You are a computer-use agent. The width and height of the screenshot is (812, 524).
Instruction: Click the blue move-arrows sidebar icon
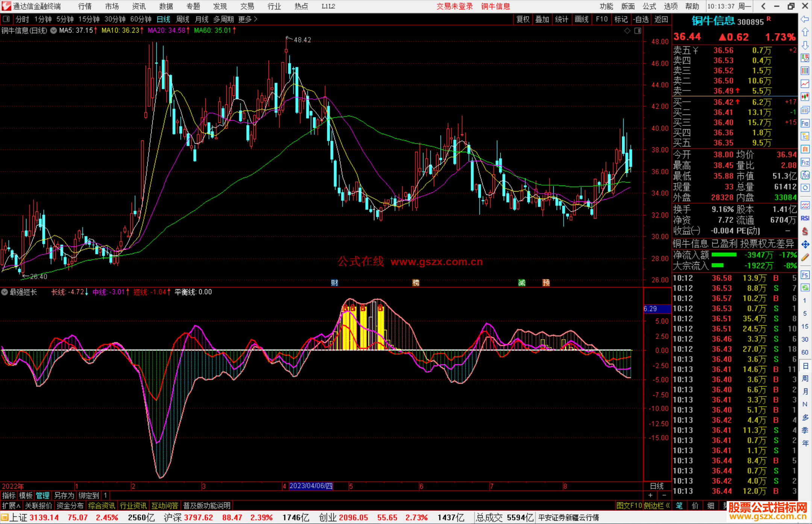click(805, 245)
